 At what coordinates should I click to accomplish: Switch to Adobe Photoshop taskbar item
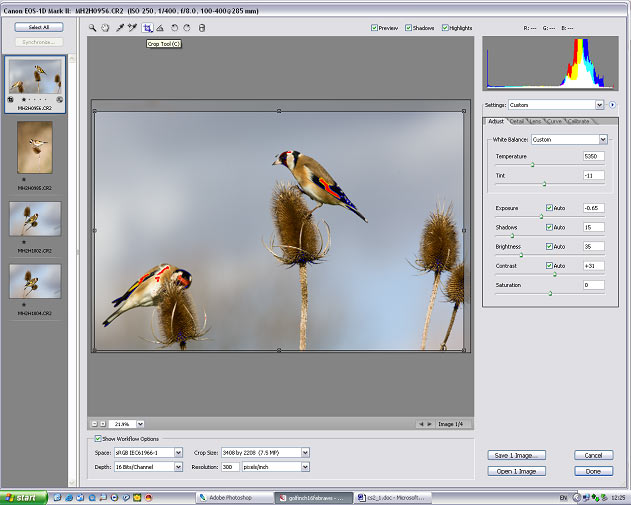coord(235,498)
